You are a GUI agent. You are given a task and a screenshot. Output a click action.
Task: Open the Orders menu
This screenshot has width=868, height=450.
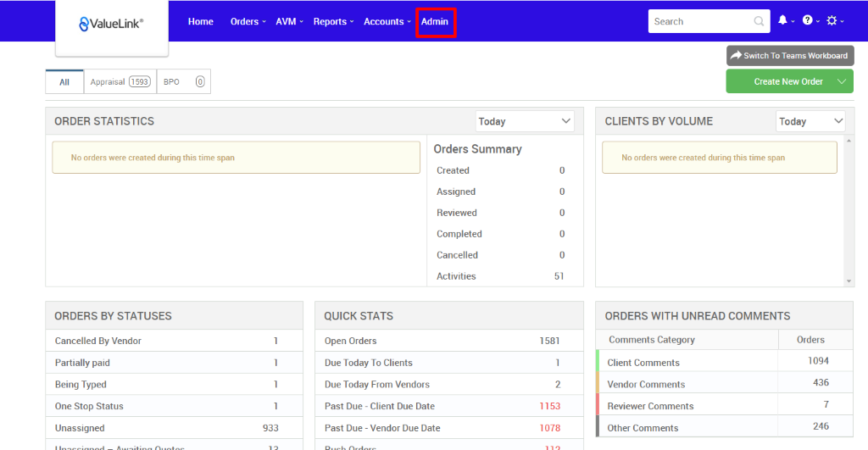click(248, 21)
